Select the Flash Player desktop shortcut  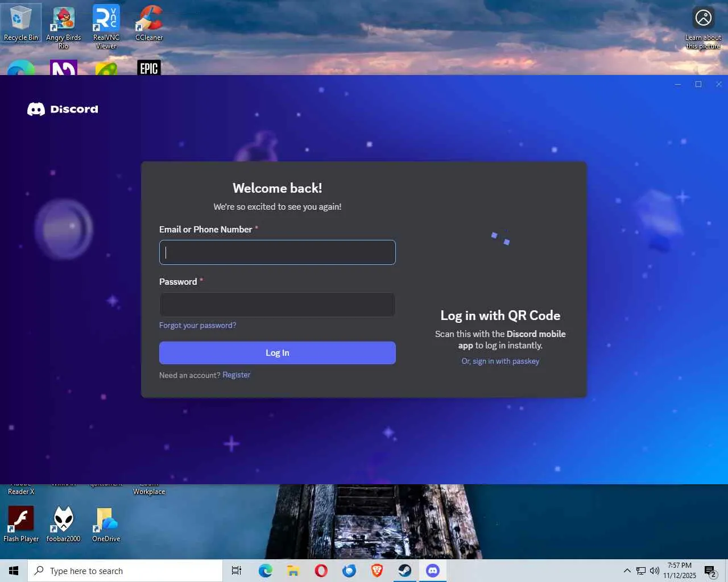21,524
